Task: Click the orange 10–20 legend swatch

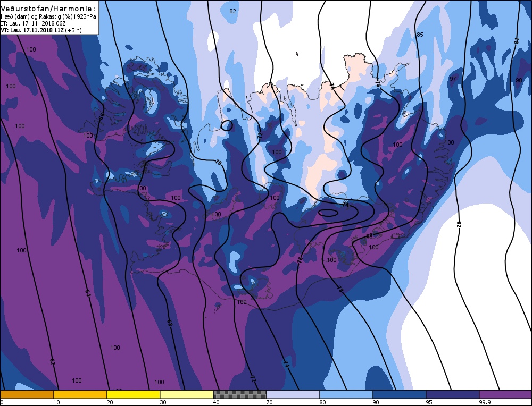Action: click(80, 394)
